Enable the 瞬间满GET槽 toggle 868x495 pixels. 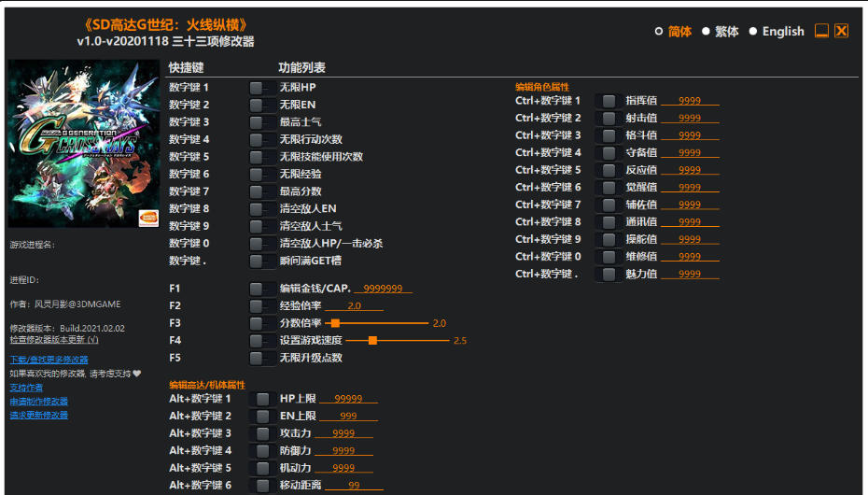click(262, 261)
